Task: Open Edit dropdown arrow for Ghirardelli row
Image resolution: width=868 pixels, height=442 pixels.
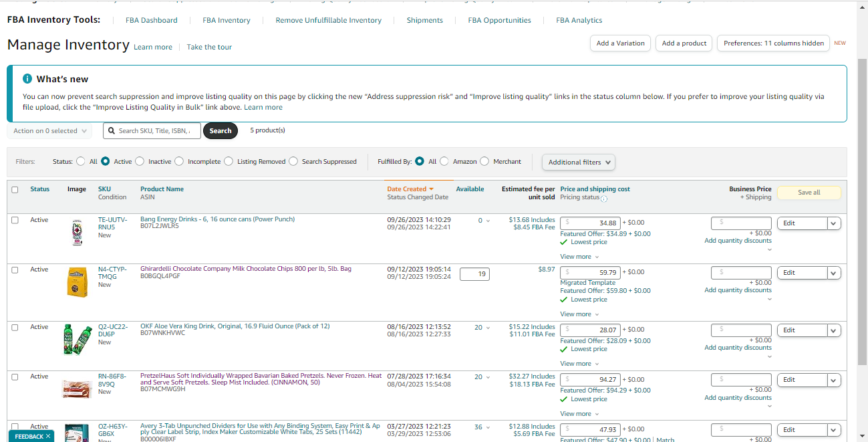Action: tap(834, 273)
